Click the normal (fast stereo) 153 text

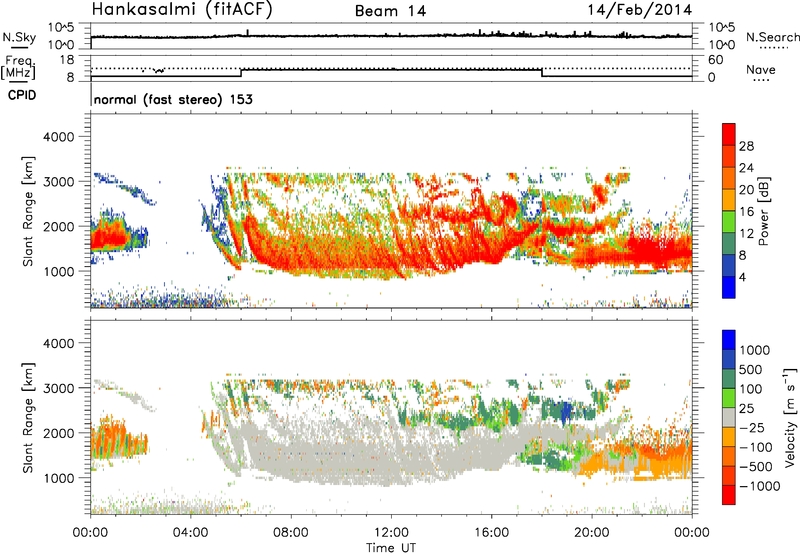(173, 99)
